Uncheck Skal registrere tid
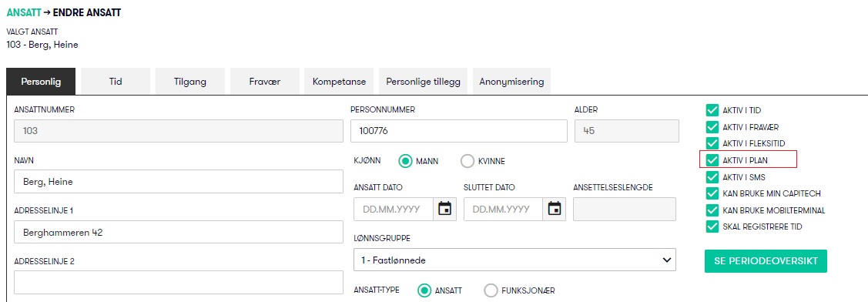Image resolution: width=868 pixels, height=302 pixels. (x=712, y=226)
